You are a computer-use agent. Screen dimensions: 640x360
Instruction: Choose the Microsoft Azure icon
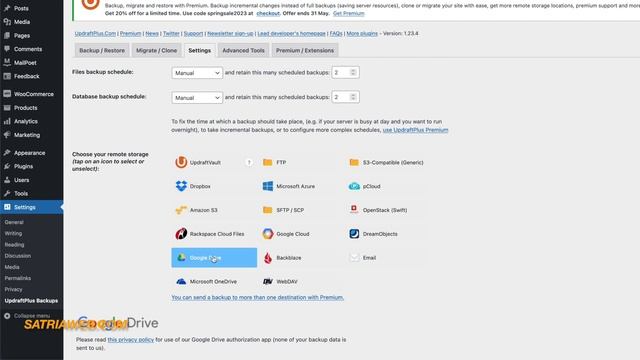tap(268, 186)
